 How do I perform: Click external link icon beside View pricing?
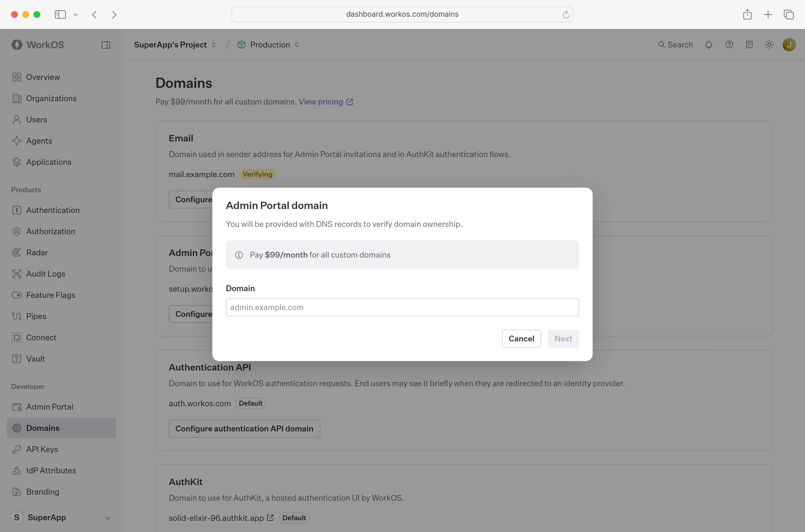[x=350, y=102]
